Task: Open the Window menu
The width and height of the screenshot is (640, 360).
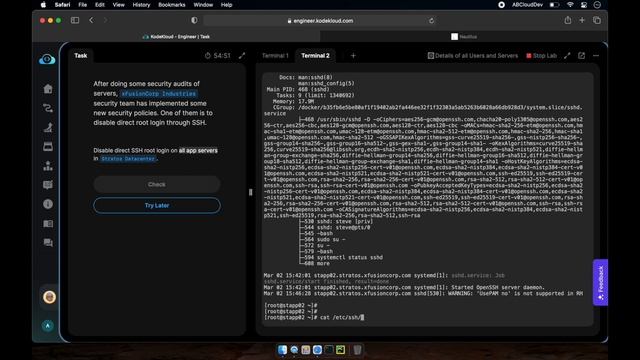Action: [x=203, y=5]
